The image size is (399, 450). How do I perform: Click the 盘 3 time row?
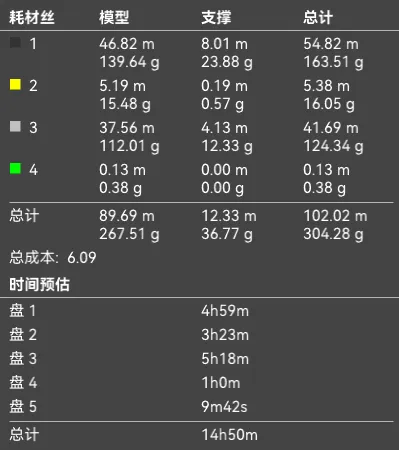coord(199,359)
